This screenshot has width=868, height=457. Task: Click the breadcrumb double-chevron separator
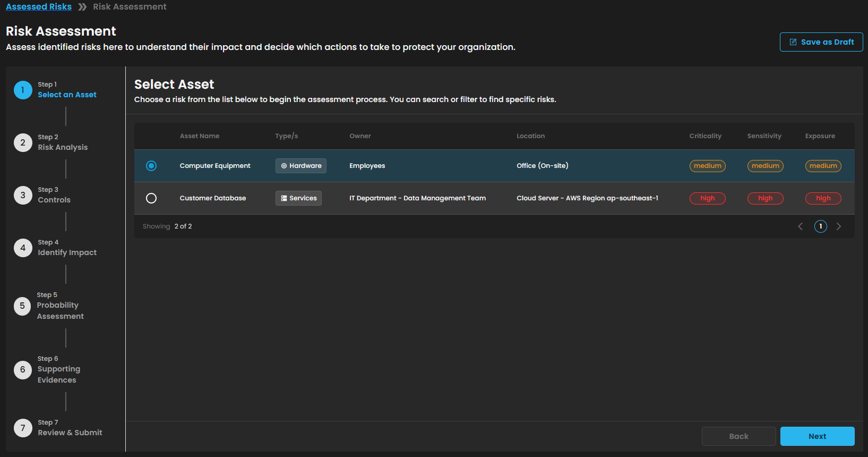(82, 7)
